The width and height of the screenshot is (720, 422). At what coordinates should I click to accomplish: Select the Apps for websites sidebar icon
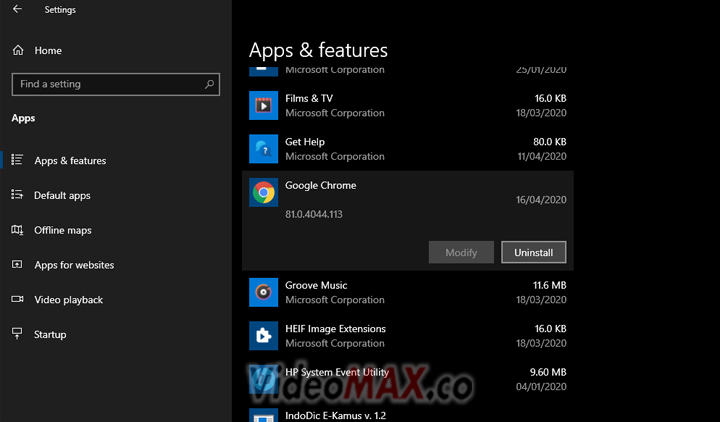click(x=17, y=264)
